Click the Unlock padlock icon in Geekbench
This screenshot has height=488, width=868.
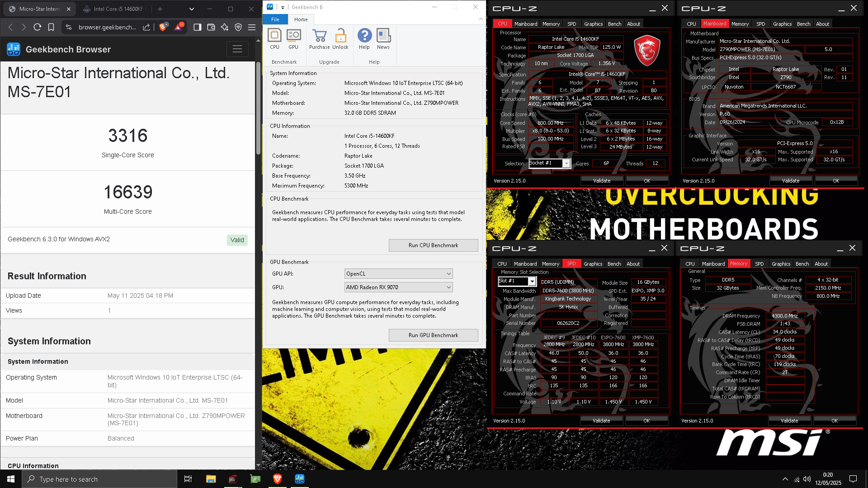340,39
